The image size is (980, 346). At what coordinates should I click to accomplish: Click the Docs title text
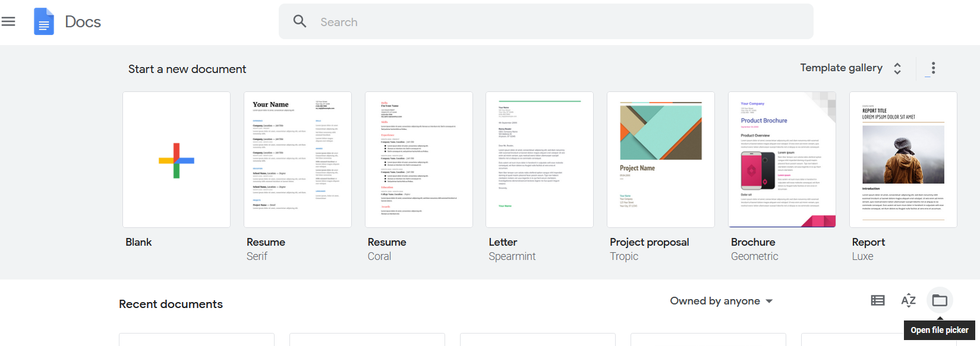83,22
